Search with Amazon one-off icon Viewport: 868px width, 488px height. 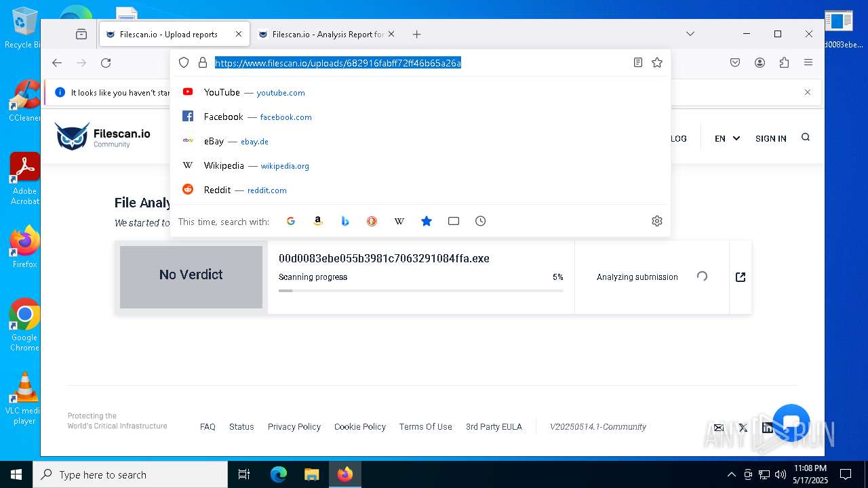[318, 221]
